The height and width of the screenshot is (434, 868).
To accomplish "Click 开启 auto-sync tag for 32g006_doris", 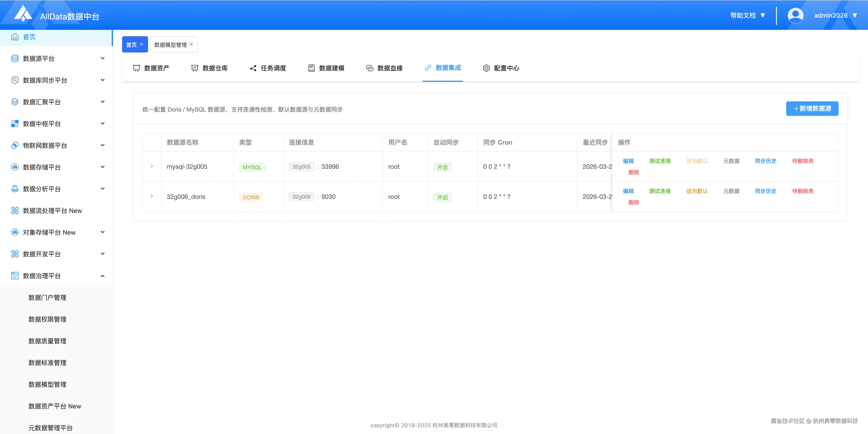I will [x=442, y=197].
